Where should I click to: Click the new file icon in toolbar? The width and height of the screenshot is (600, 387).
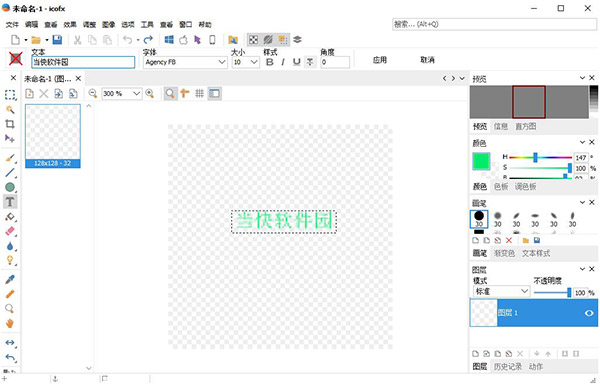15,40
